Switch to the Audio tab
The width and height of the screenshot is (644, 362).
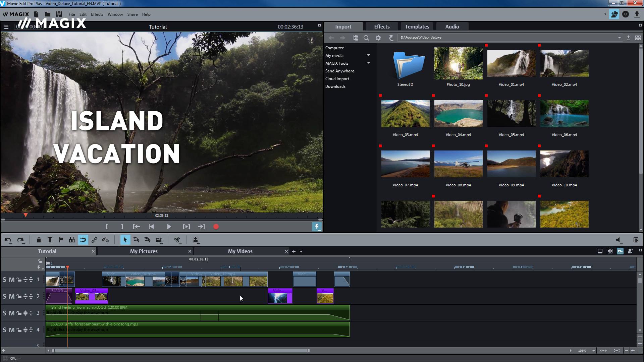[x=452, y=26]
